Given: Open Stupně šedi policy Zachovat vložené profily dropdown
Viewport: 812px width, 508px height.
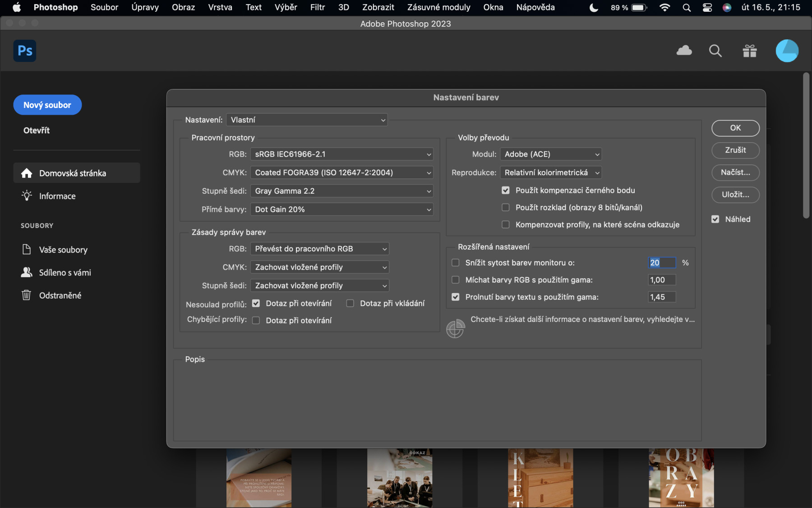Looking at the screenshot, I should click(x=320, y=285).
